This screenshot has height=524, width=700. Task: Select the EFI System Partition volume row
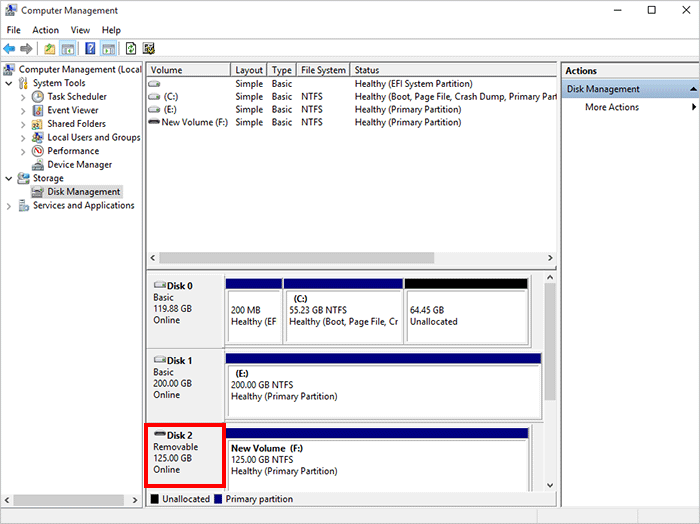tap(351, 84)
